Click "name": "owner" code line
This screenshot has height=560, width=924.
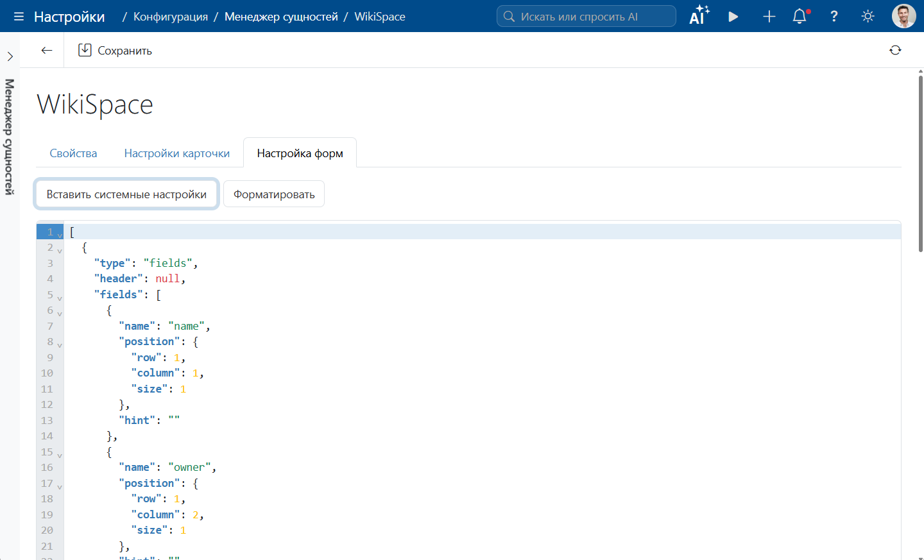(x=167, y=467)
